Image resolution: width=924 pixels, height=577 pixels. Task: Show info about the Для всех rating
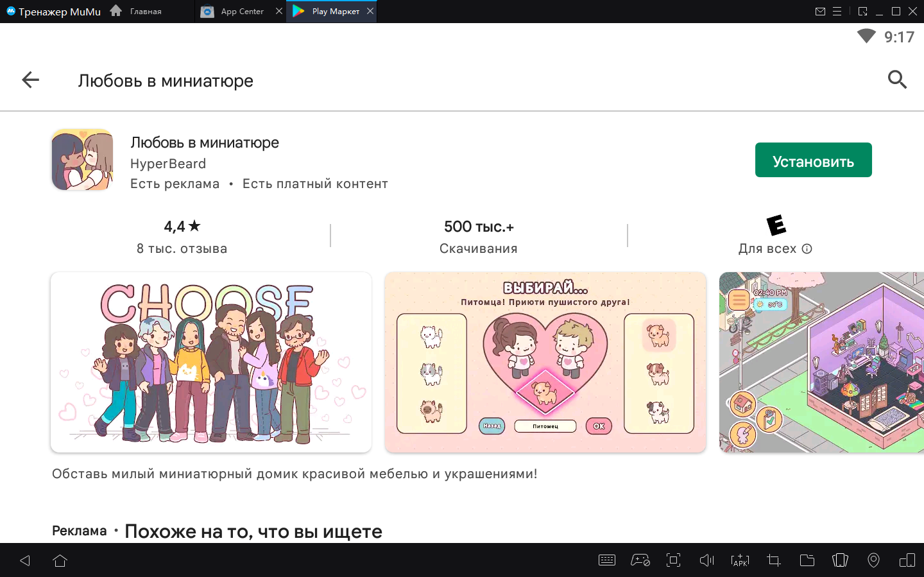[807, 249]
